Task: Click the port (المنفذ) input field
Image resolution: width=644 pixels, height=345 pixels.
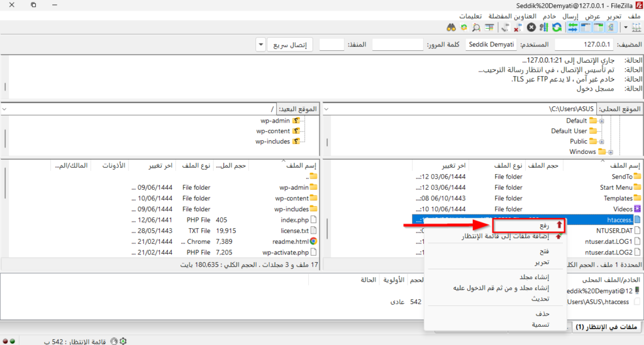Action: pyautogui.click(x=331, y=45)
